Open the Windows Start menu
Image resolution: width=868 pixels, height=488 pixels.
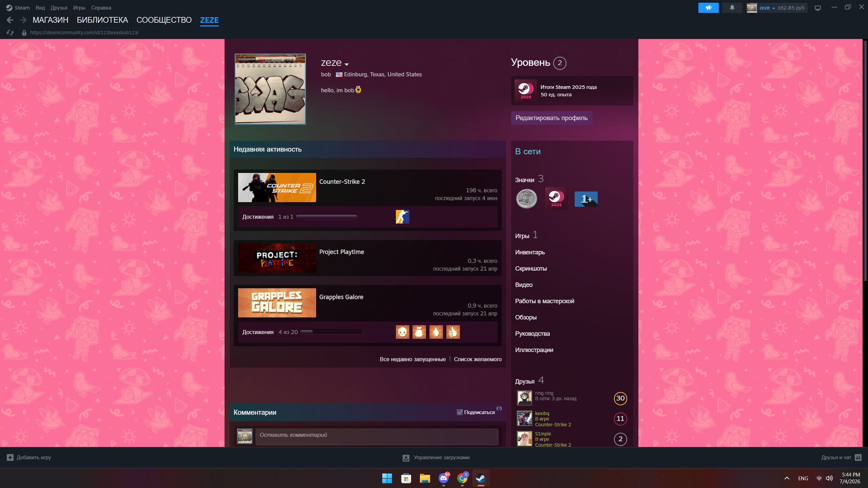tap(387, 478)
